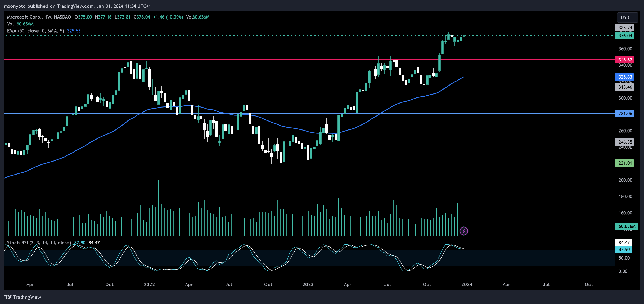
Task: Click the green 221.01 support label
Action: pos(625,163)
